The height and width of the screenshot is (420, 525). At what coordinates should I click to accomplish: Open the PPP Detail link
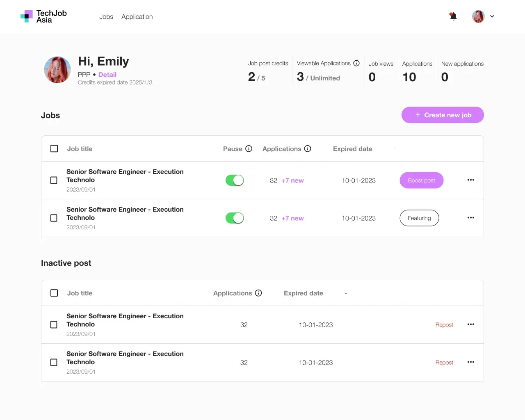(x=107, y=75)
